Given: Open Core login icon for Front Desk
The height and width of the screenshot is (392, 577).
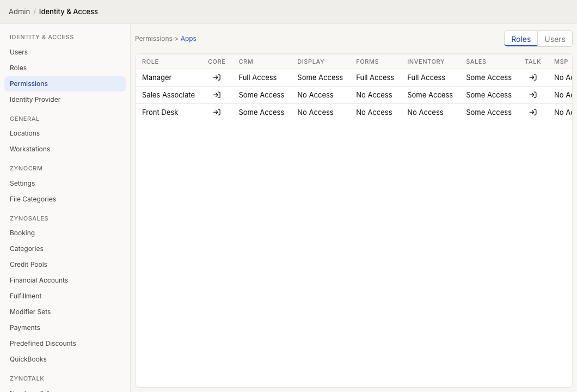Looking at the screenshot, I should pos(217,112).
